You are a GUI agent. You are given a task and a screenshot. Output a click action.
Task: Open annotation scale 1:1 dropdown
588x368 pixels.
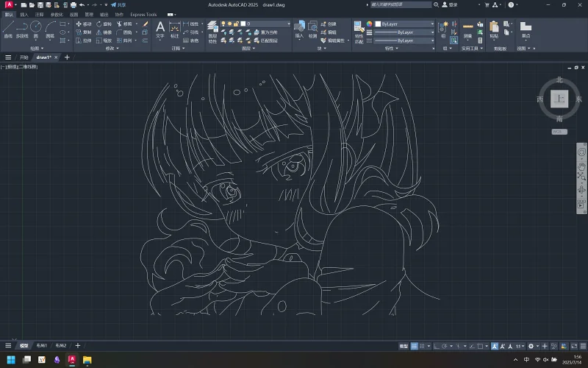(520, 346)
